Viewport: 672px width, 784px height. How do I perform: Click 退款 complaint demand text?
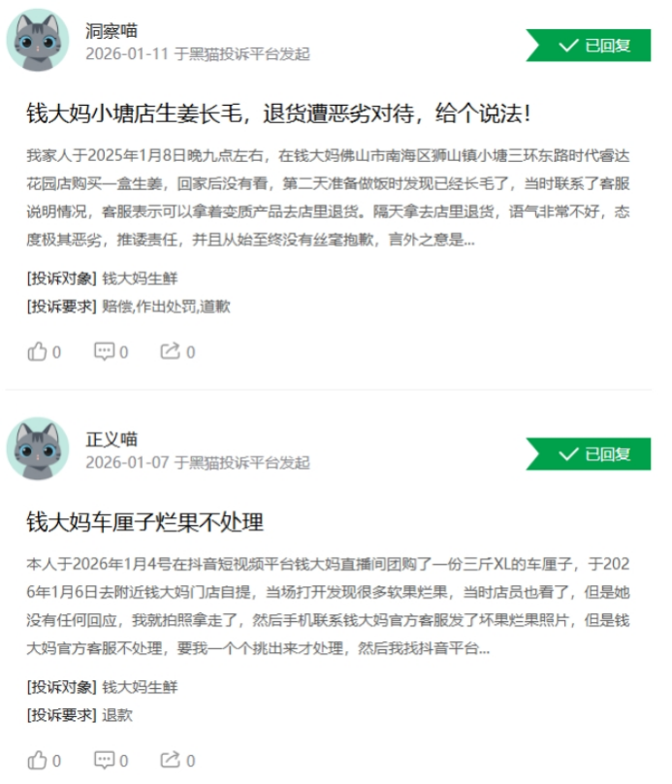click(117, 715)
